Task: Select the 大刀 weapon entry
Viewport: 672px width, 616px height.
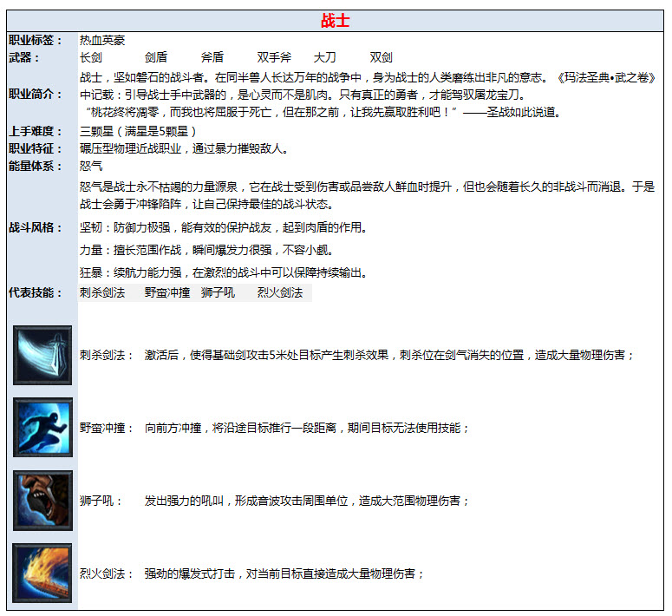Action: coord(325,57)
